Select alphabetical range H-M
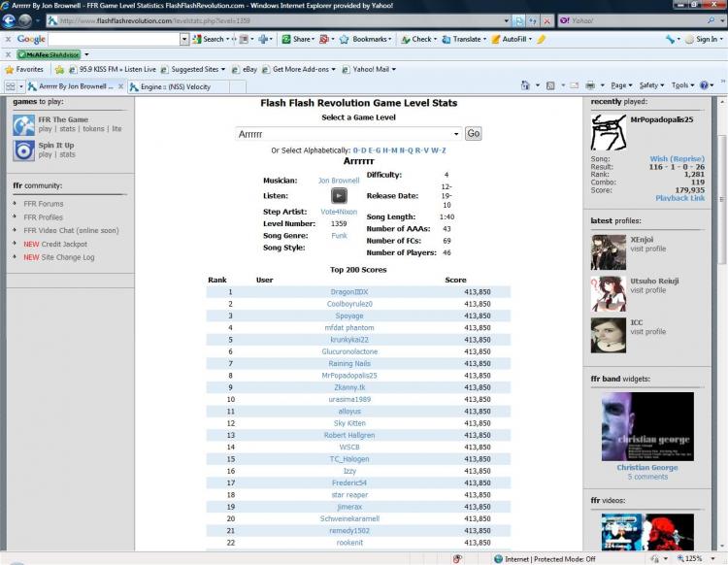728x565 pixels. (390, 150)
